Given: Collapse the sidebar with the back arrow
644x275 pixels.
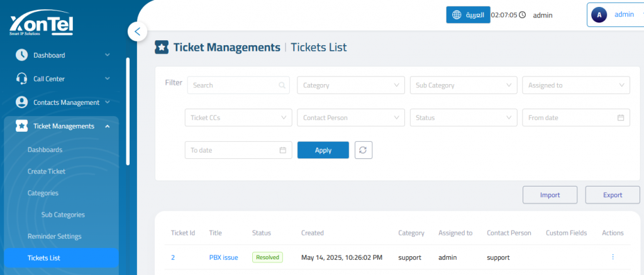Looking at the screenshot, I should 137,31.
